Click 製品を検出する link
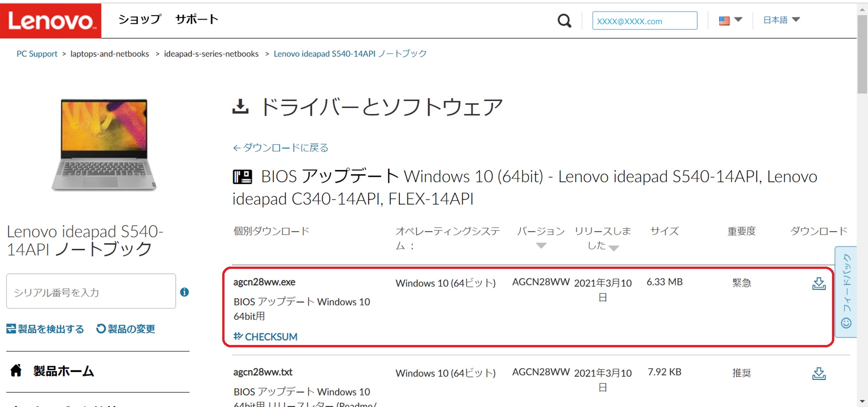The height and width of the screenshot is (407, 868). [46, 329]
